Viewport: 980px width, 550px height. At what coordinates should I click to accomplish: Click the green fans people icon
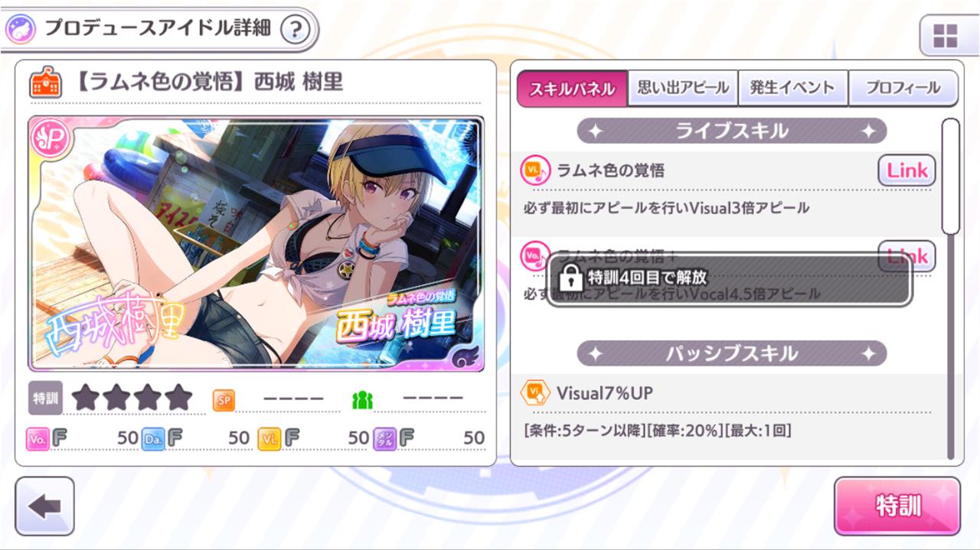(361, 399)
